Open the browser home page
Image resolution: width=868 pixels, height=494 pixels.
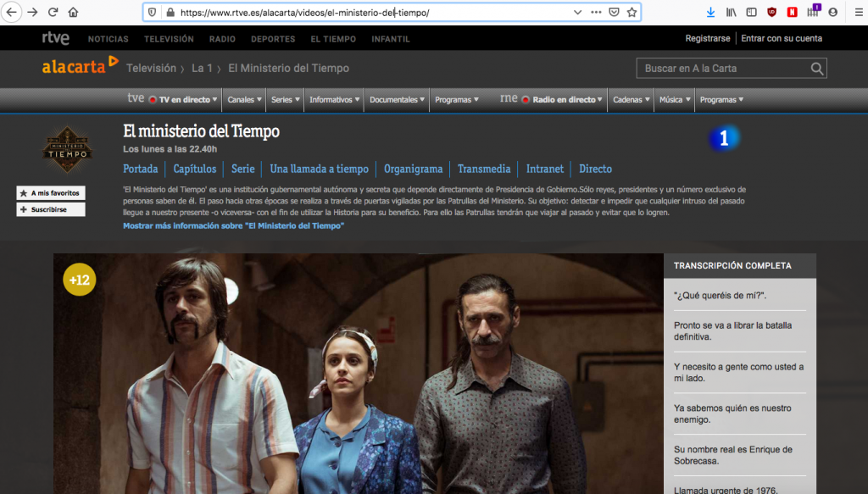coord(73,12)
